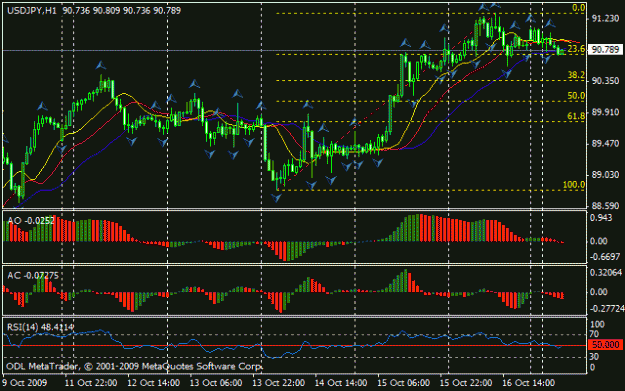
Task: Click the 70 value on RSI scale
Action: point(594,334)
